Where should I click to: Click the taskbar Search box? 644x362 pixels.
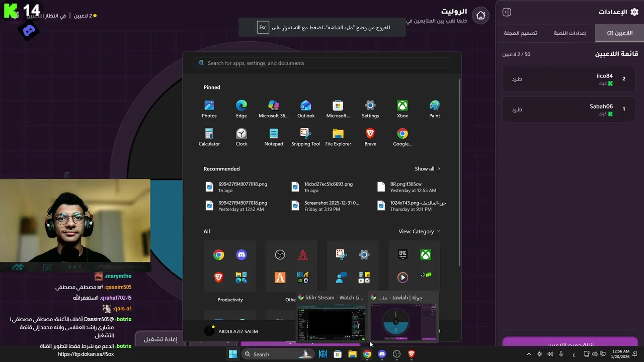tap(278, 354)
